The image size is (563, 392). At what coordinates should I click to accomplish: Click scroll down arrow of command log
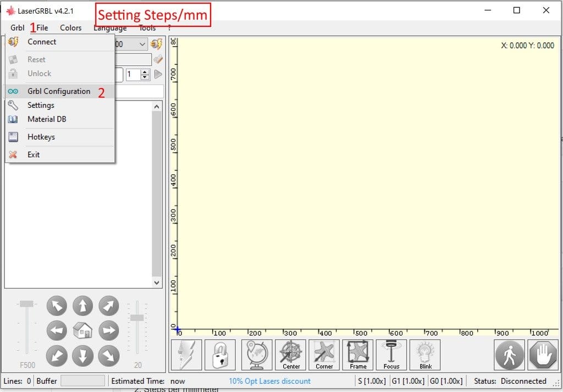(157, 283)
